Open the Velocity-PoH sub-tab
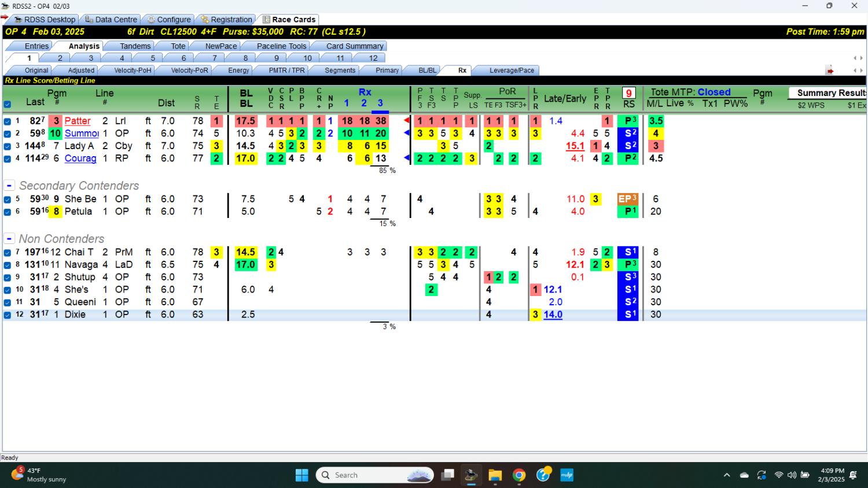Image resolution: width=868 pixels, height=488 pixels. point(133,71)
